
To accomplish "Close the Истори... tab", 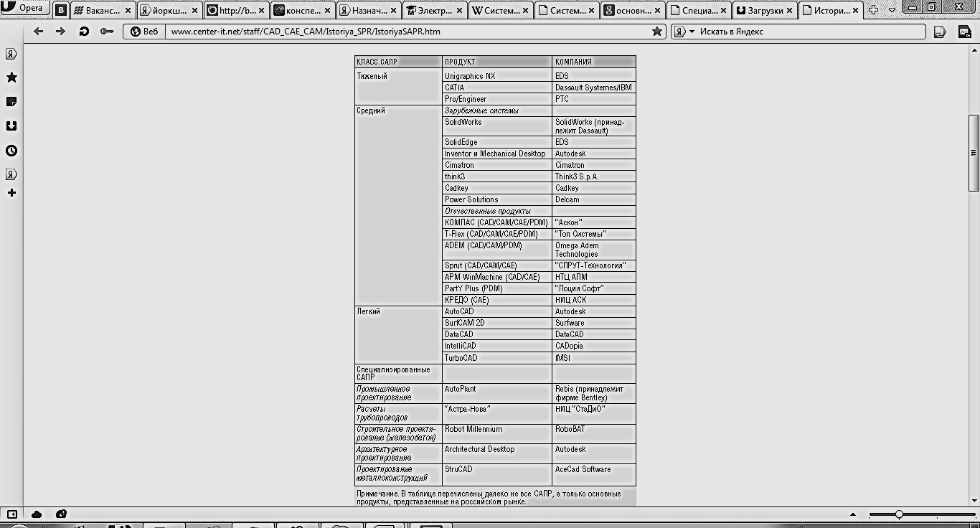I will 856,11.
